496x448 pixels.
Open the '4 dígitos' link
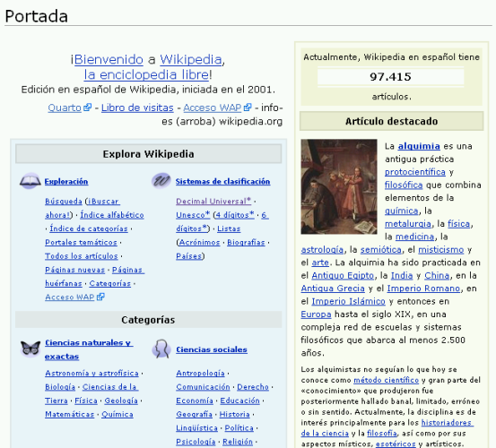(x=235, y=215)
